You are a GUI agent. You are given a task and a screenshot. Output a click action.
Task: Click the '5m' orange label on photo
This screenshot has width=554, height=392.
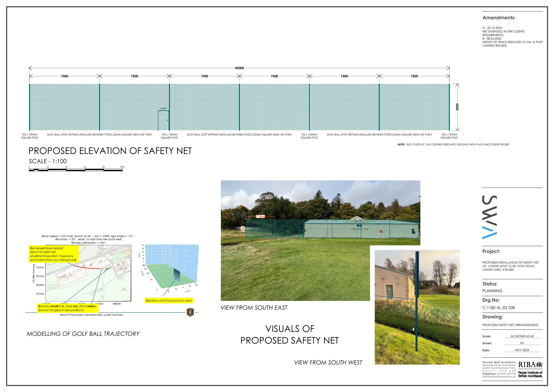243,229
